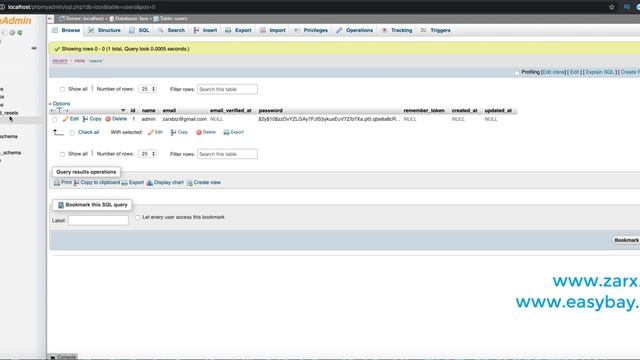Open the Tracking tab

click(397, 30)
